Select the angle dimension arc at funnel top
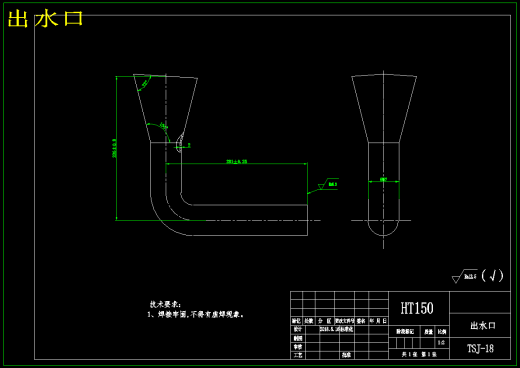 (145, 83)
